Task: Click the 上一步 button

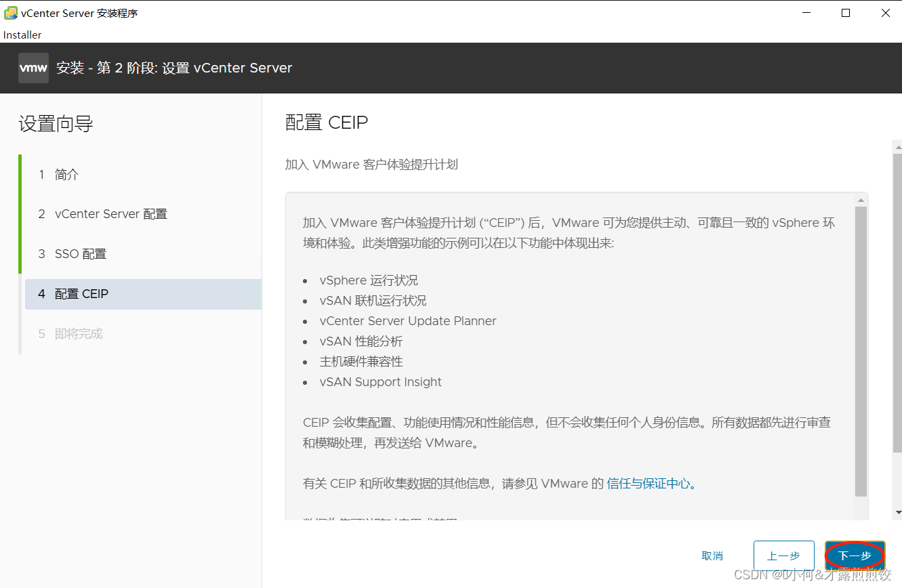Action: pyautogui.click(x=783, y=555)
